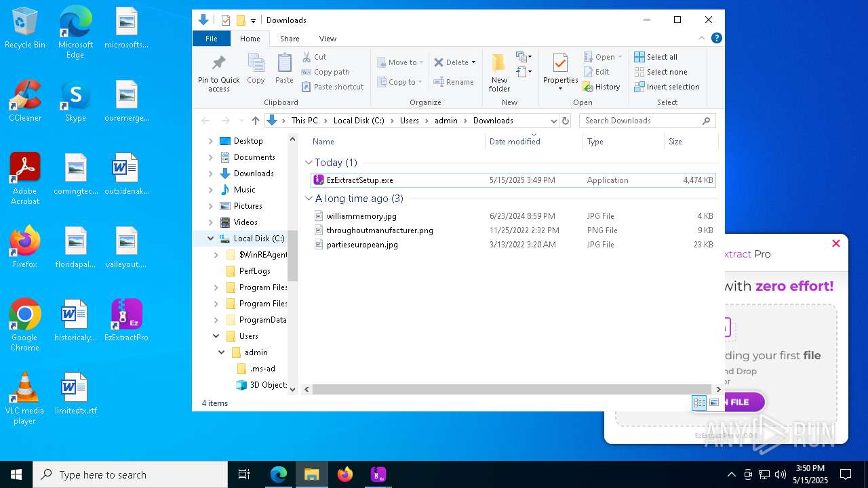This screenshot has height=488, width=868.
Task: Collapse the Today (1) group
Action: pyautogui.click(x=309, y=163)
